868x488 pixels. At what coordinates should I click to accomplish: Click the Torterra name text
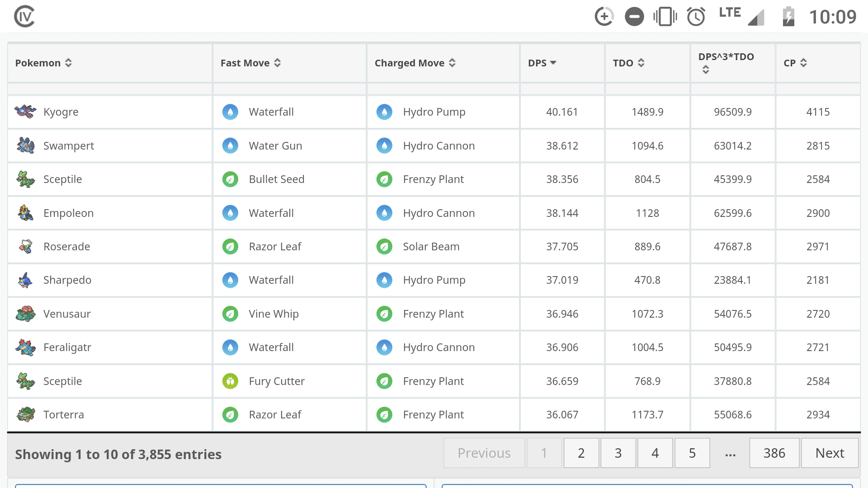click(x=64, y=414)
